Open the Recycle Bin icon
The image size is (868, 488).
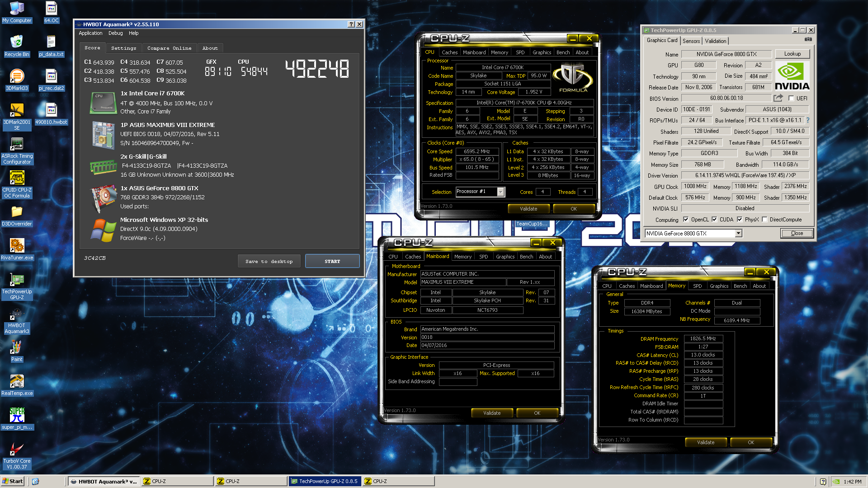tap(17, 46)
